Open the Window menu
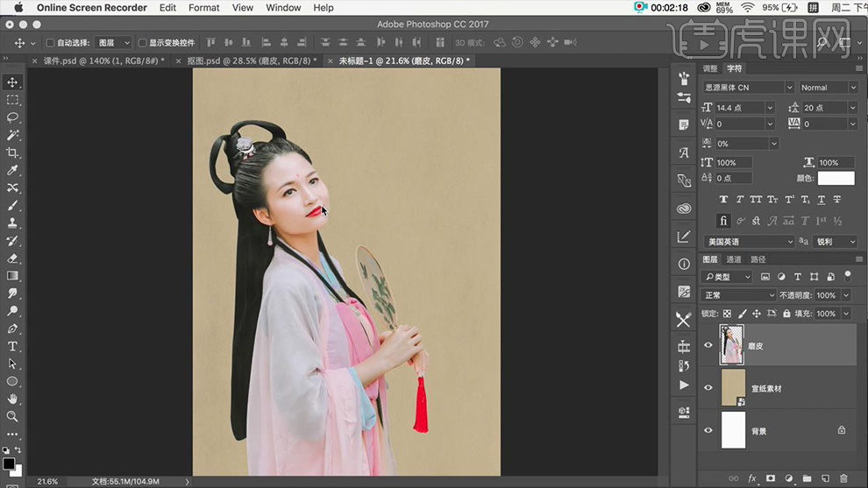 283,8
